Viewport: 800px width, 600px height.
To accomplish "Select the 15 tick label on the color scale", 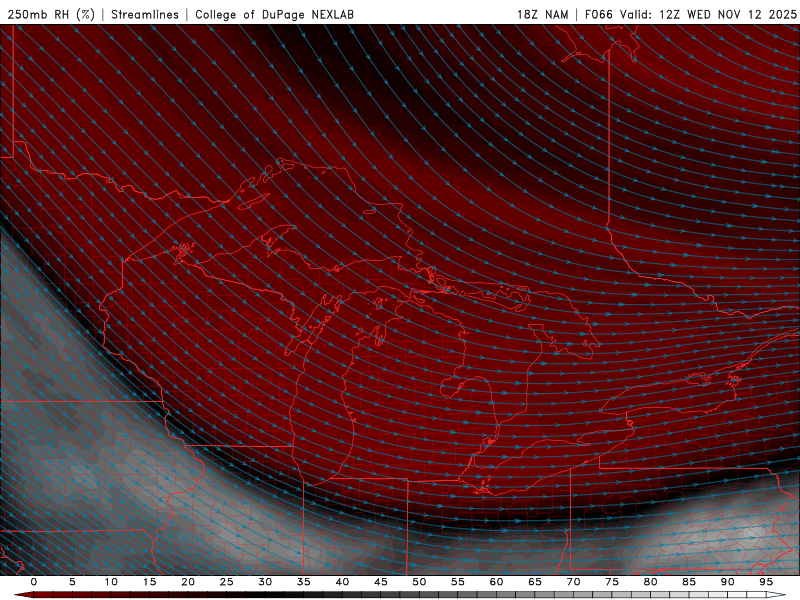I will 149,582.
